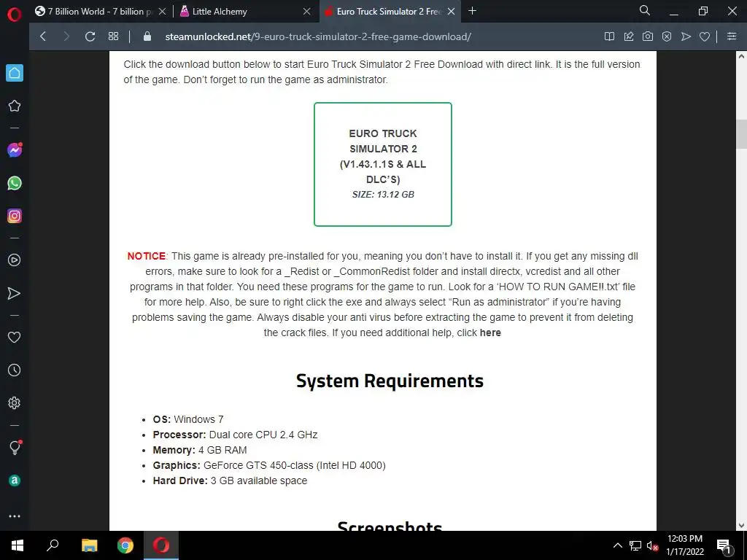747x560 pixels.
Task: Click the edit page icon in address bar
Action: point(629,36)
